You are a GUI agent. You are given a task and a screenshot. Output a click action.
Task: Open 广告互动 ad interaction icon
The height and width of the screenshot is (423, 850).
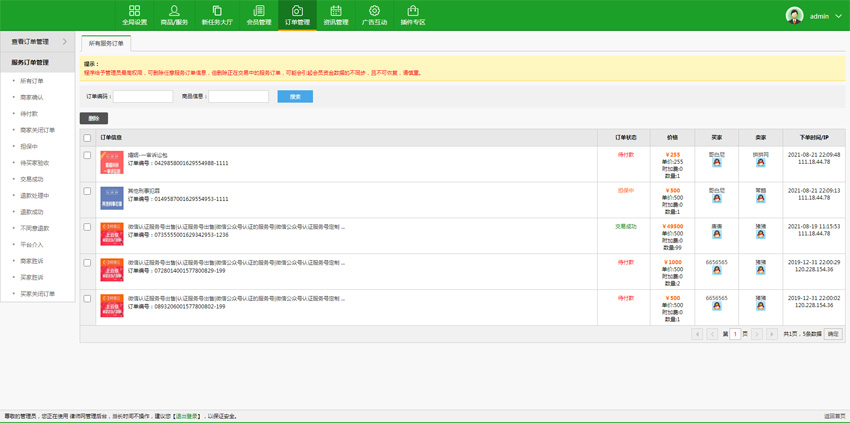tap(374, 11)
